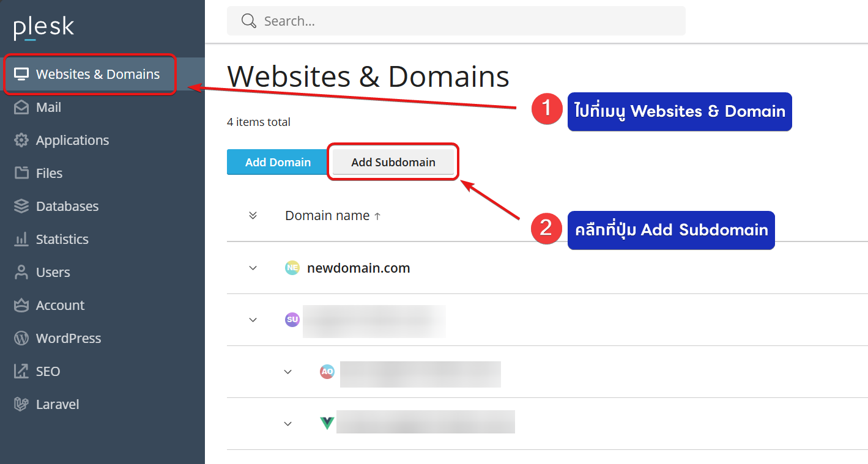This screenshot has height=464, width=868.
Task: Expand the Vue.js subdomain row
Action: [287, 423]
